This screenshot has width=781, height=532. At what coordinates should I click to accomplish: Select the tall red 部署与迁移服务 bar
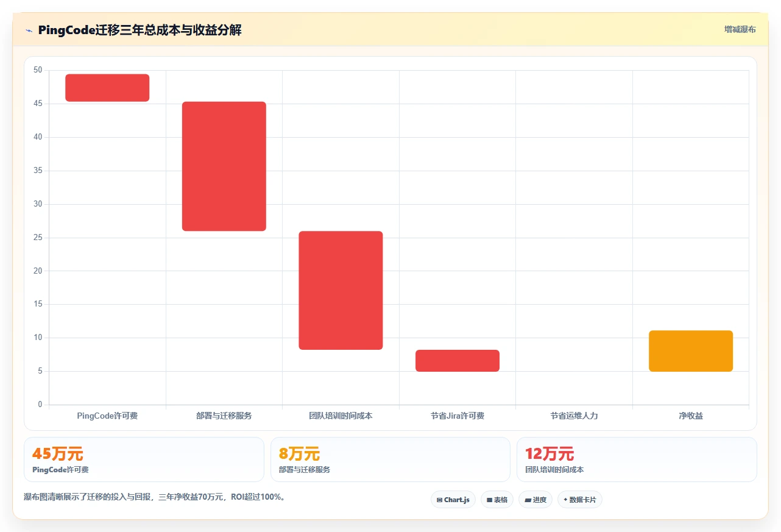pos(224,166)
